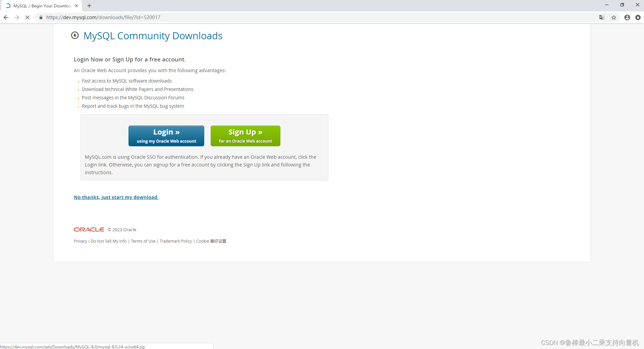Click the Oracle SSO authentication paragraph

click(x=201, y=165)
